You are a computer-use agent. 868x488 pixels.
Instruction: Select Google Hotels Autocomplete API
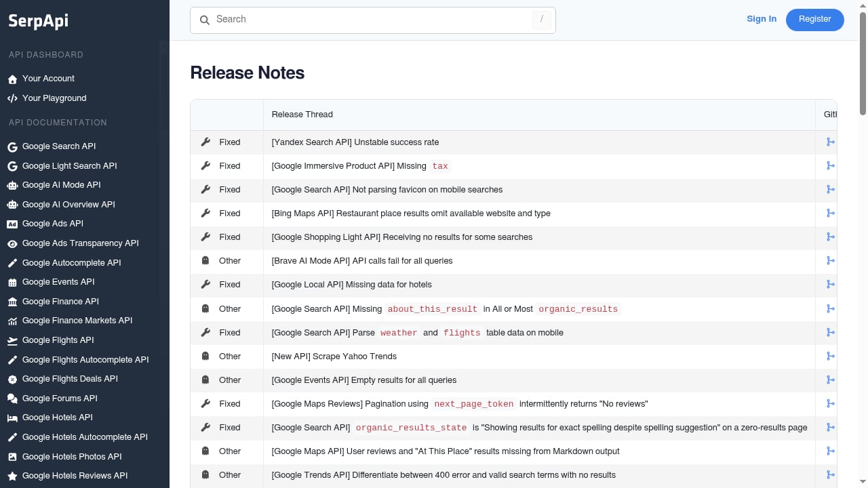[85, 437]
